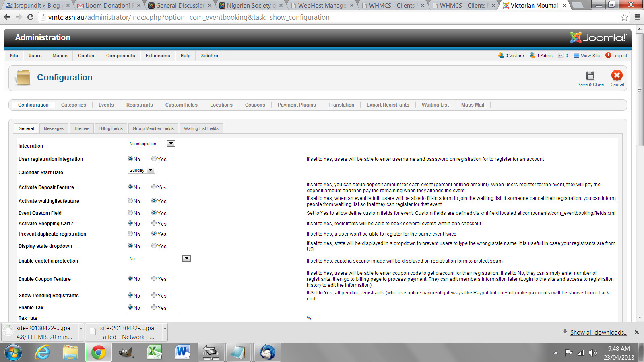Screen dimensions: 644x362
Task: Click the Save & Close disk icon
Action: pyautogui.click(x=590, y=76)
